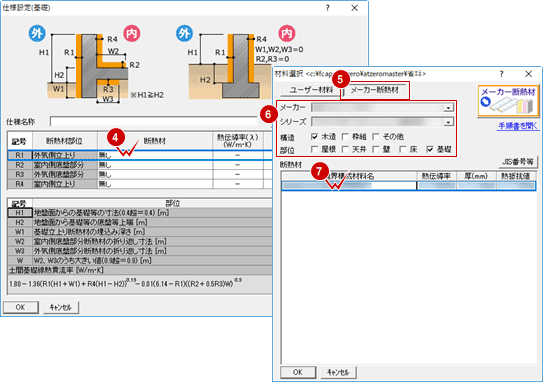Close the 材料選択 dialog
543x382 pixels.
pos(528,73)
